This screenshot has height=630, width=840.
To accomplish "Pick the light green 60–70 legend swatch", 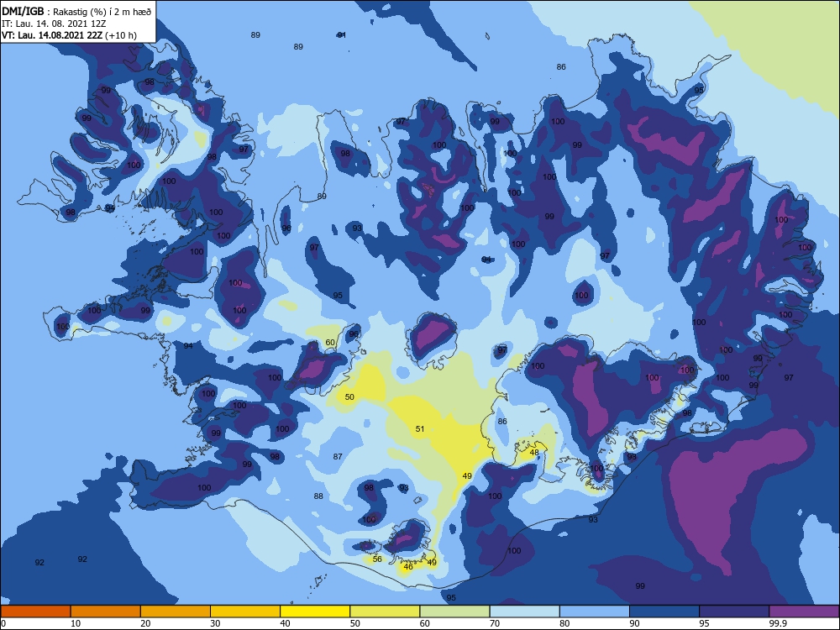I will coord(454,612).
